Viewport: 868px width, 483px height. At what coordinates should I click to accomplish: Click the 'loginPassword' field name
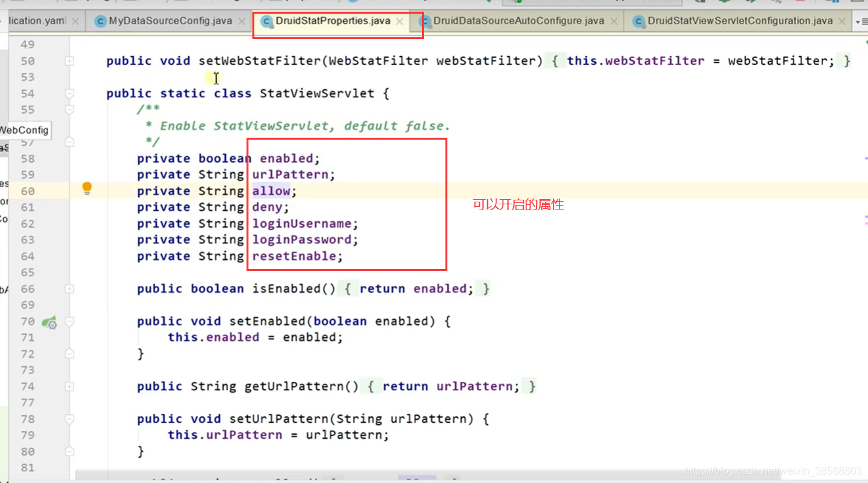301,240
